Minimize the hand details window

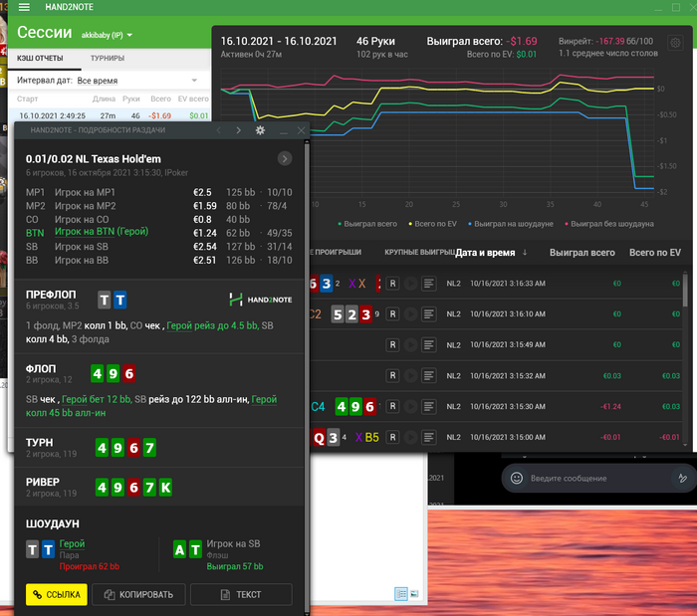[284, 130]
